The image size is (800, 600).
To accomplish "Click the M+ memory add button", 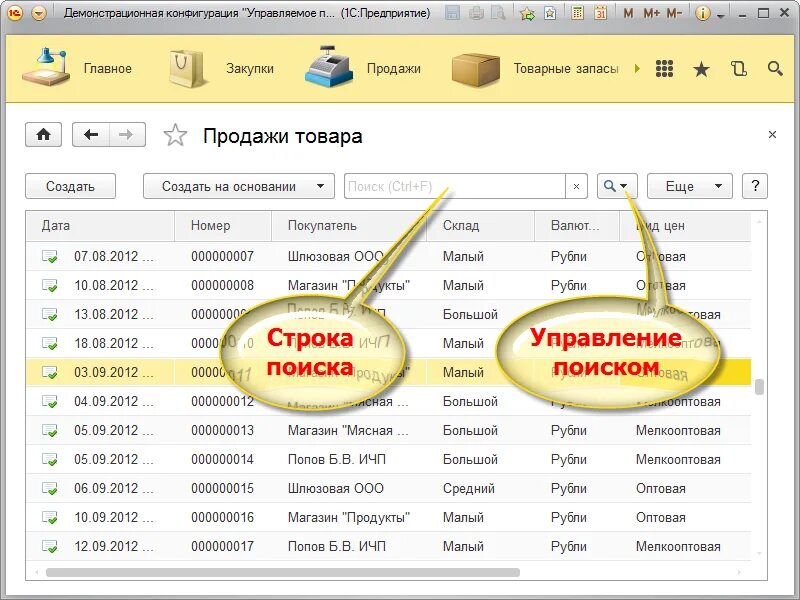I will pos(652,14).
